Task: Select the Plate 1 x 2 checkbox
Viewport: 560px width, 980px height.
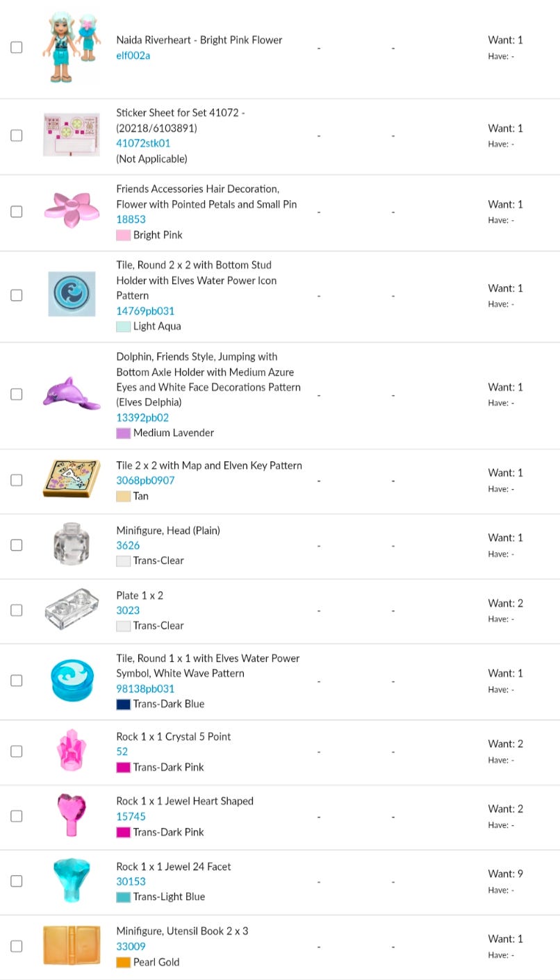Action: pos(17,610)
